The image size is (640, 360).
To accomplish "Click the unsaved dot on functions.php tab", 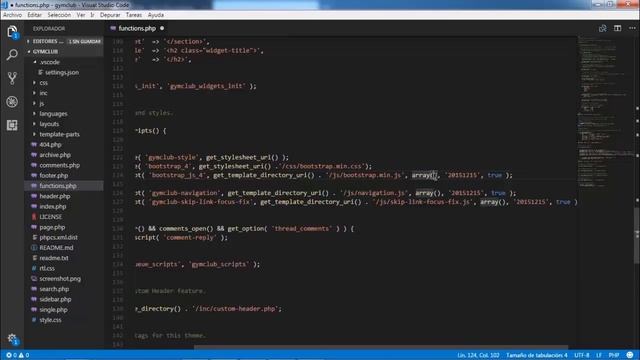I will [x=162, y=28].
